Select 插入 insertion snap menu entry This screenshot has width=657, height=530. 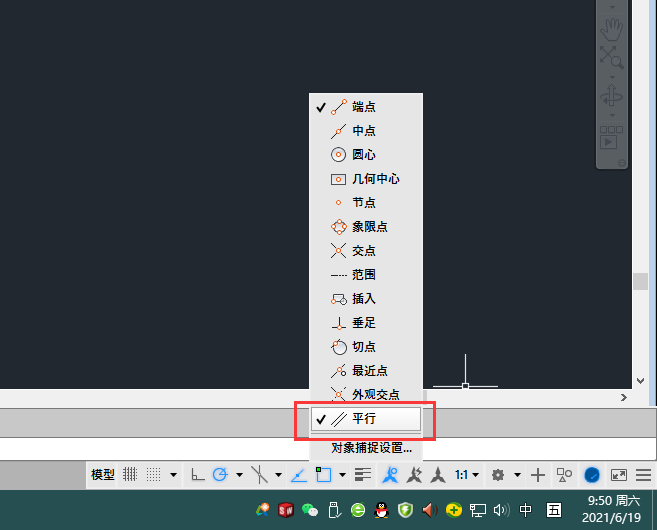tap(365, 299)
